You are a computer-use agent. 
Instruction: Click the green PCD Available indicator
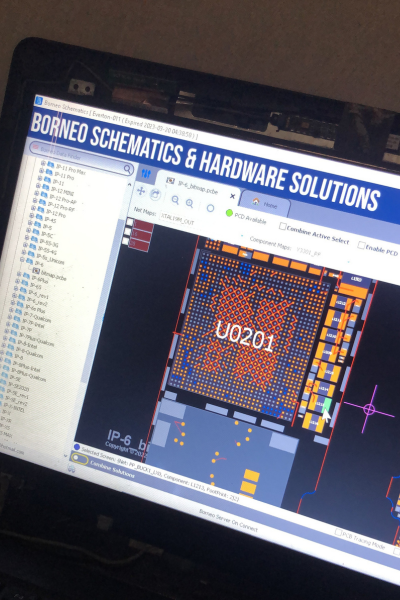[229, 213]
